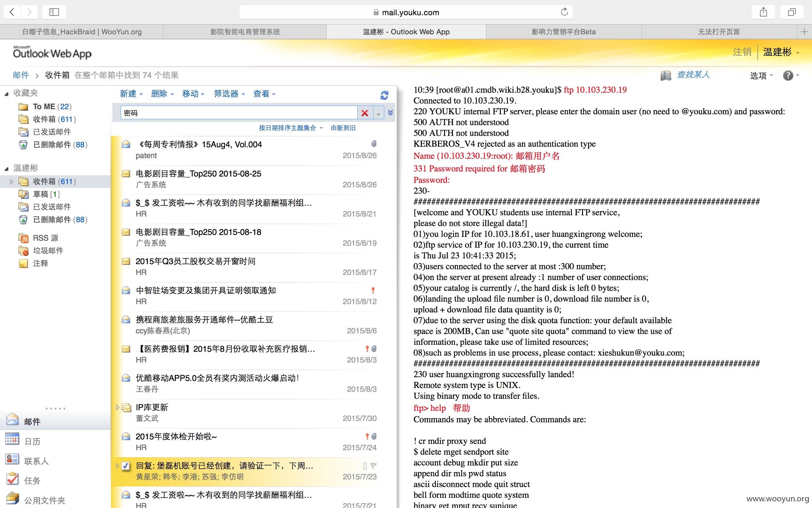Refresh the mail list
The height and width of the screenshot is (508, 812).
click(x=384, y=95)
